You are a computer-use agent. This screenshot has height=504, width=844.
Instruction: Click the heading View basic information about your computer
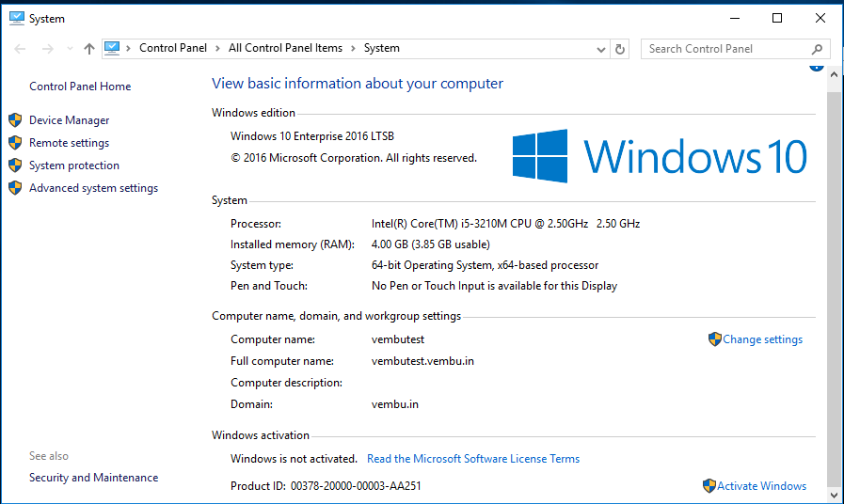[x=358, y=84]
